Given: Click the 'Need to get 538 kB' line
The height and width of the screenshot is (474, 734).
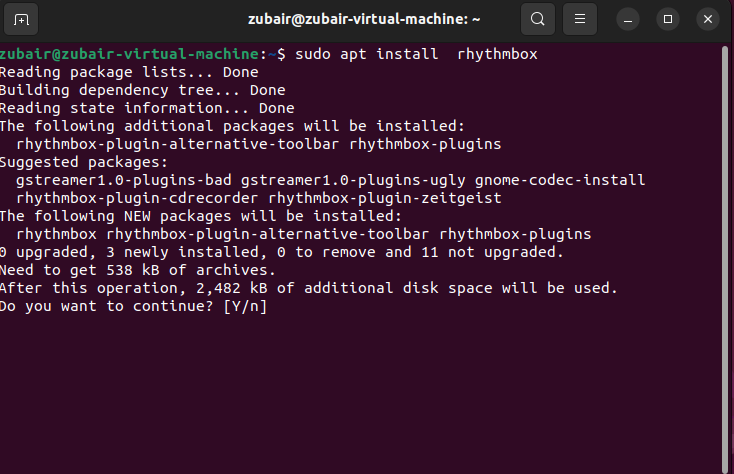Looking at the screenshot, I should 138,270.
